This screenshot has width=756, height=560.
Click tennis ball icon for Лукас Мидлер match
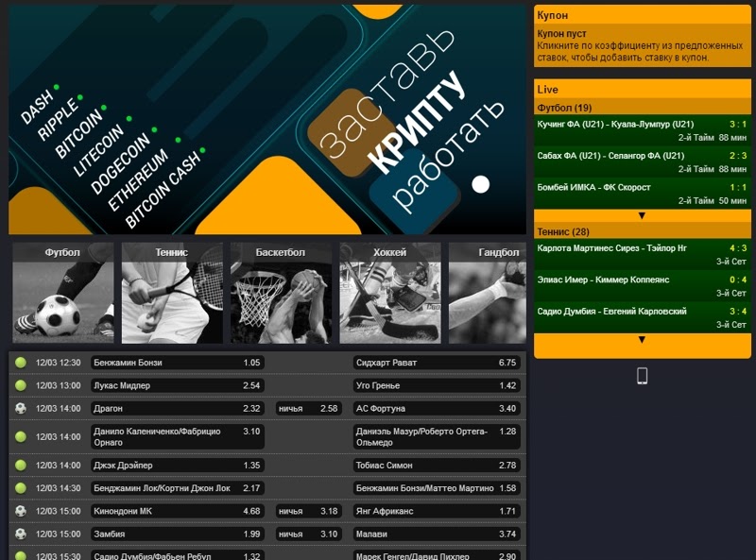(21, 385)
